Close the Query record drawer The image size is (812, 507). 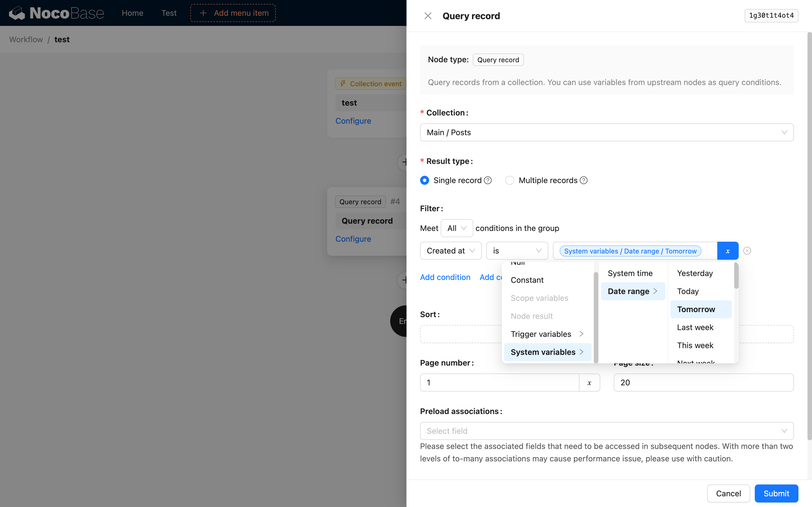pos(428,16)
